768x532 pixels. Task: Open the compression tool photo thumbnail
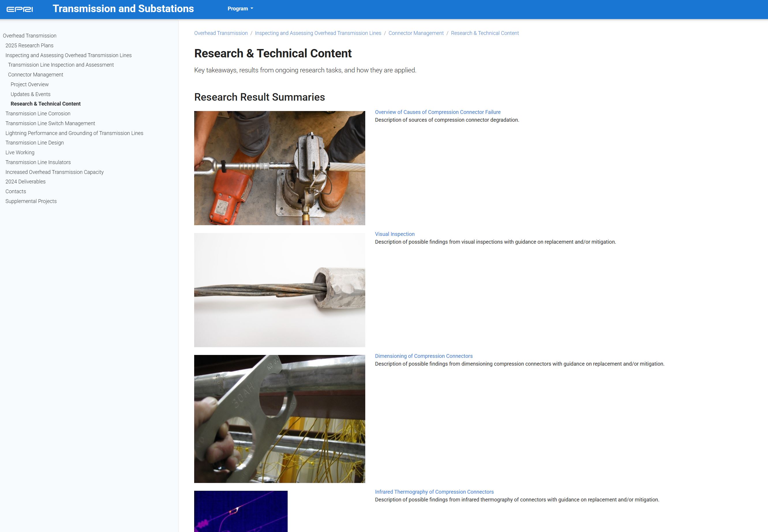(x=280, y=168)
